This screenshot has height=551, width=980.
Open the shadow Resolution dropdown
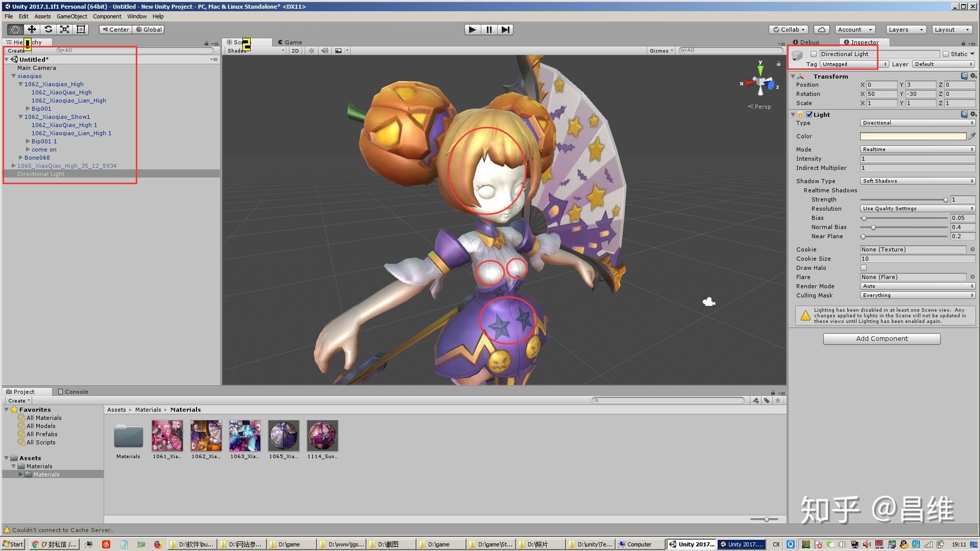tap(918, 209)
